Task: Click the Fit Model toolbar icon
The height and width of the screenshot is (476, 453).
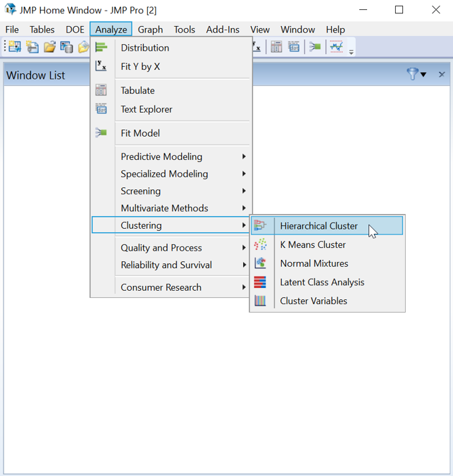Action: (x=315, y=47)
